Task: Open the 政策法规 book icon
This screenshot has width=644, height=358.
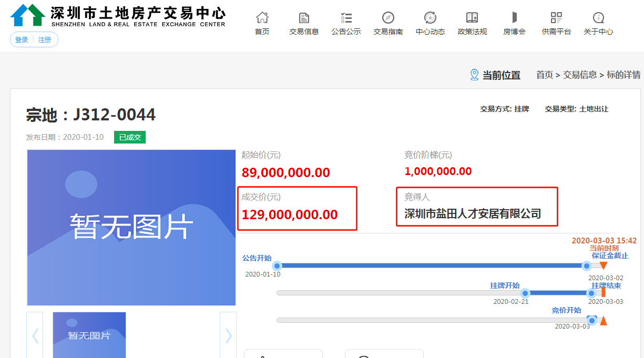Action: 472,17
